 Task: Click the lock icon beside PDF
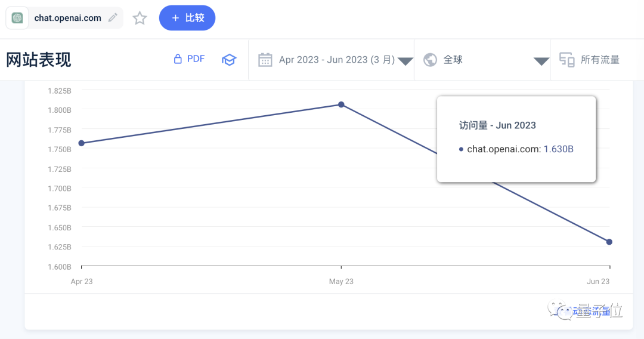[178, 59]
